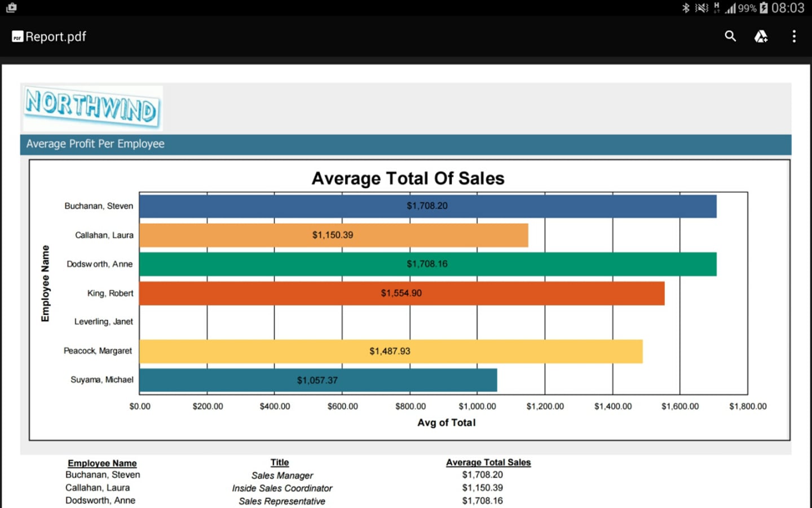This screenshot has width=812, height=508.
Task: Tap the $400.00 axis tick label
Action: pyautogui.click(x=275, y=406)
